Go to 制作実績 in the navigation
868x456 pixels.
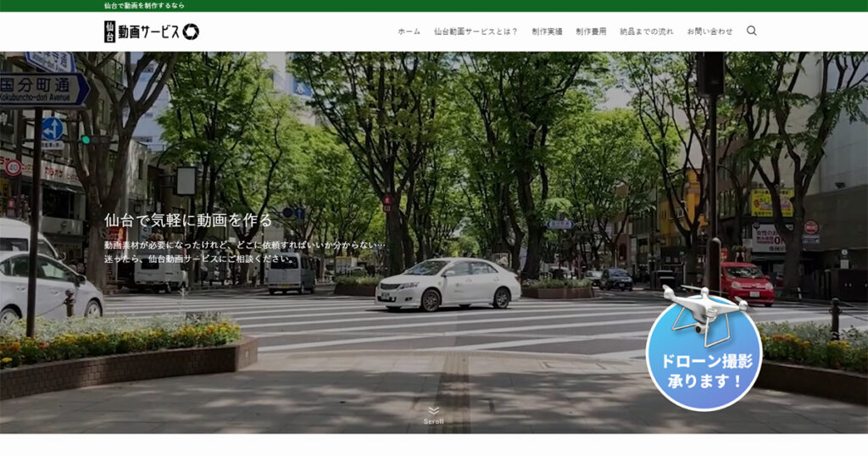pyautogui.click(x=547, y=31)
